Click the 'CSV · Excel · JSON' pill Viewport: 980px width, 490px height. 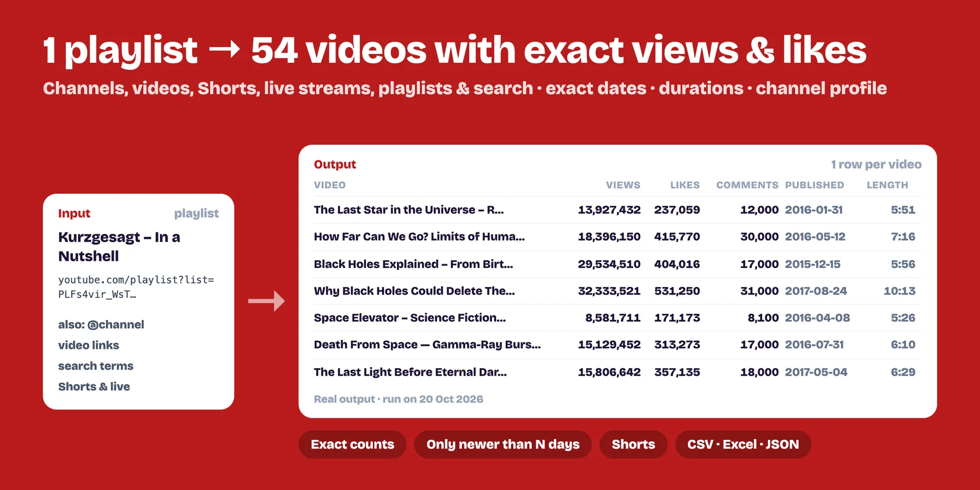pos(743,444)
